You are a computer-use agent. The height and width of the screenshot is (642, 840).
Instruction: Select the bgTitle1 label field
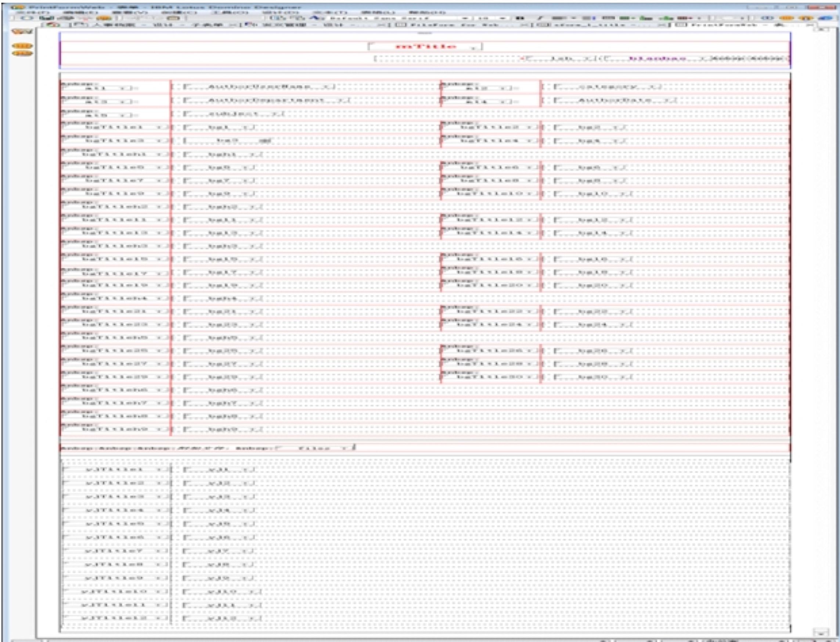115,127
